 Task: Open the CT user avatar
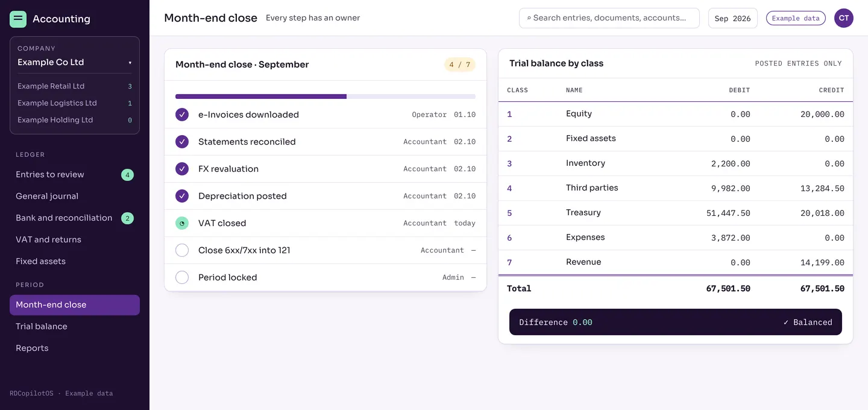point(844,18)
